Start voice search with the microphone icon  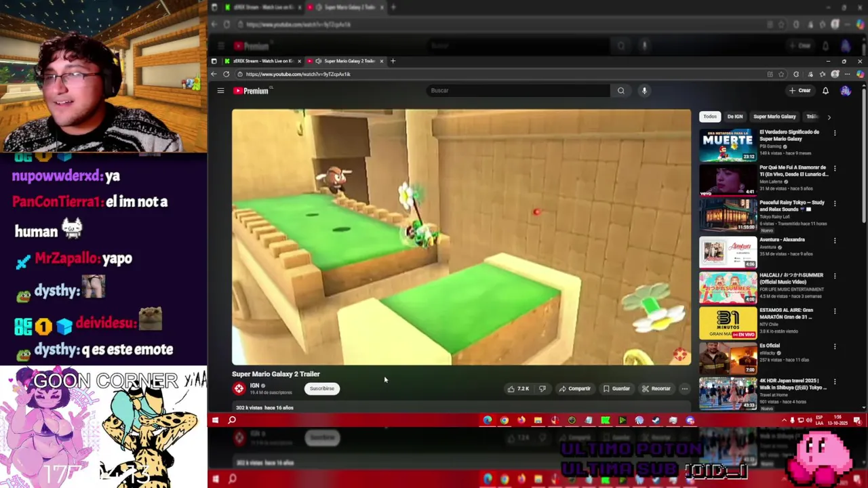(x=644, y=90)
